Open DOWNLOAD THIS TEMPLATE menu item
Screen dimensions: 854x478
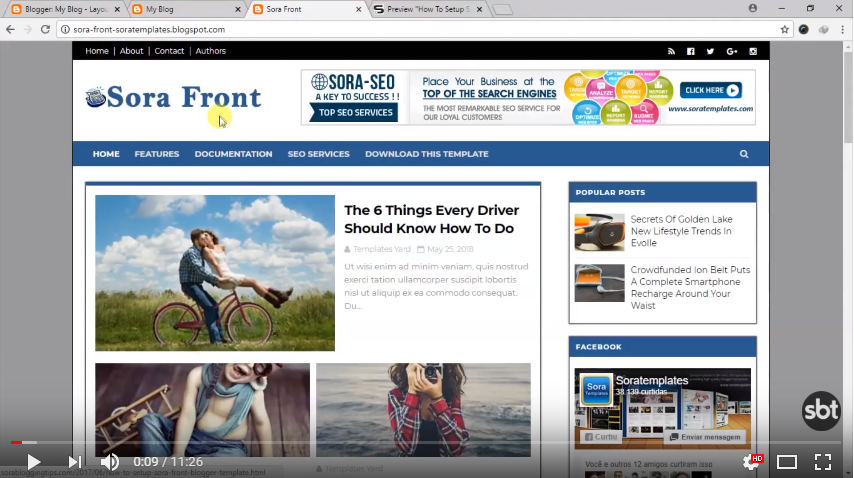click(427, 154)
